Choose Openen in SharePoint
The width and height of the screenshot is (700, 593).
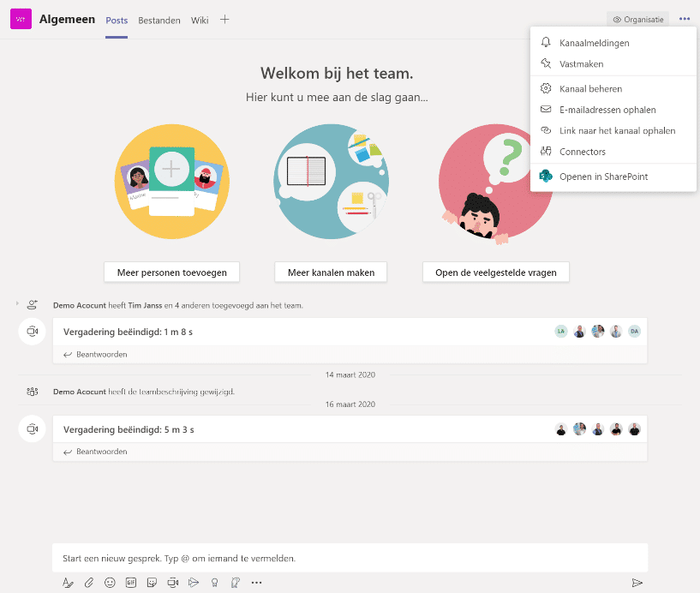click(x=613, y=177)
